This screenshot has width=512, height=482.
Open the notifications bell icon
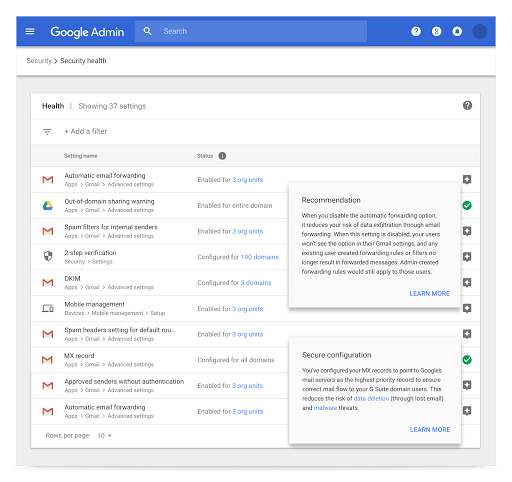pos(457,31)
